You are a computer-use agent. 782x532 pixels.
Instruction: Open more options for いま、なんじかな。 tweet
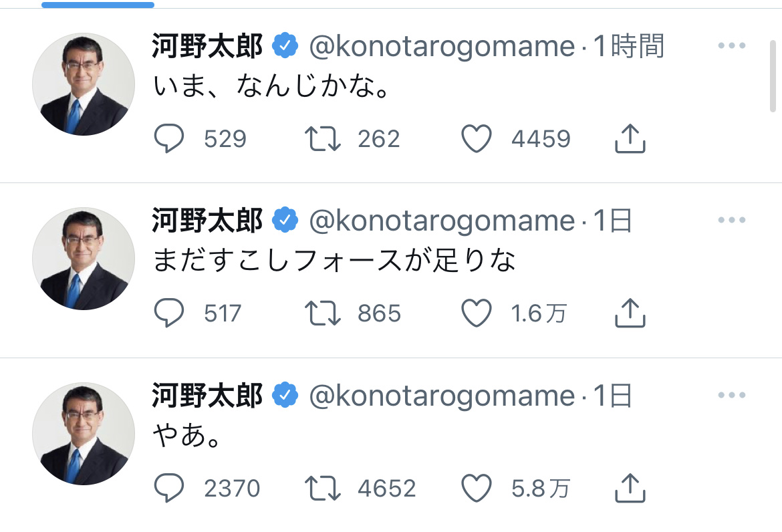coord(731,46)
